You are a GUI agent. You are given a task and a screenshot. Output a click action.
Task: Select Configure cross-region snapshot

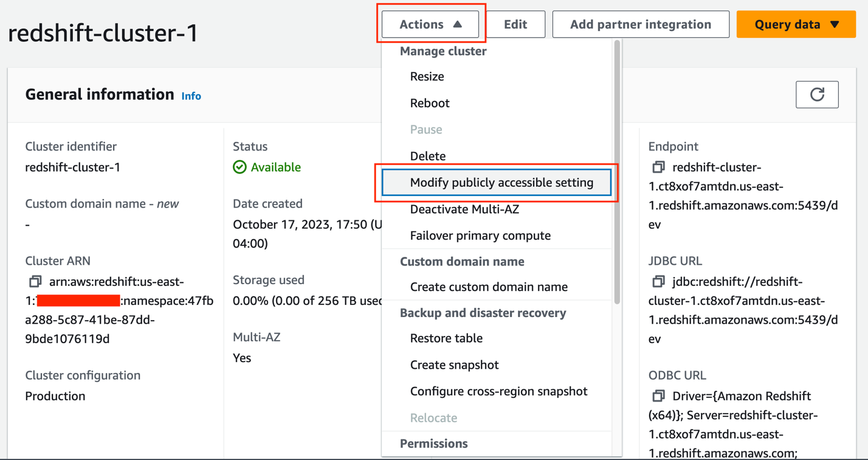[x=497, y=391]
